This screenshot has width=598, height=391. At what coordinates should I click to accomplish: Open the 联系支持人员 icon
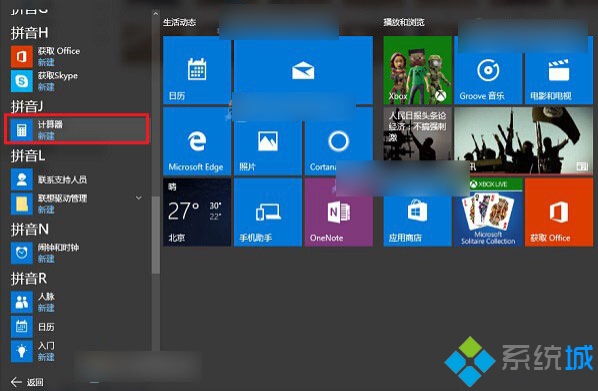21,179
